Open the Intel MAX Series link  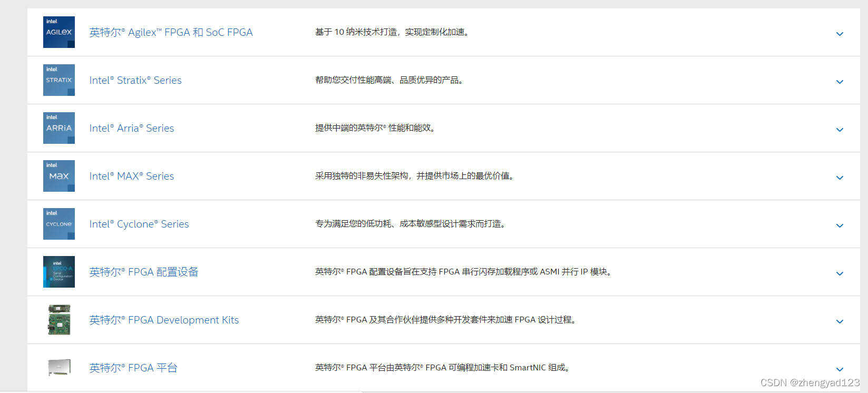132,176
